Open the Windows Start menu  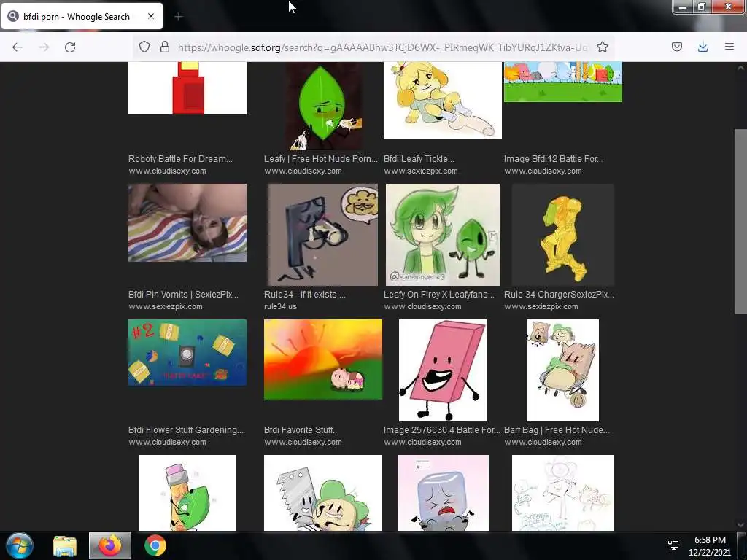20,545
